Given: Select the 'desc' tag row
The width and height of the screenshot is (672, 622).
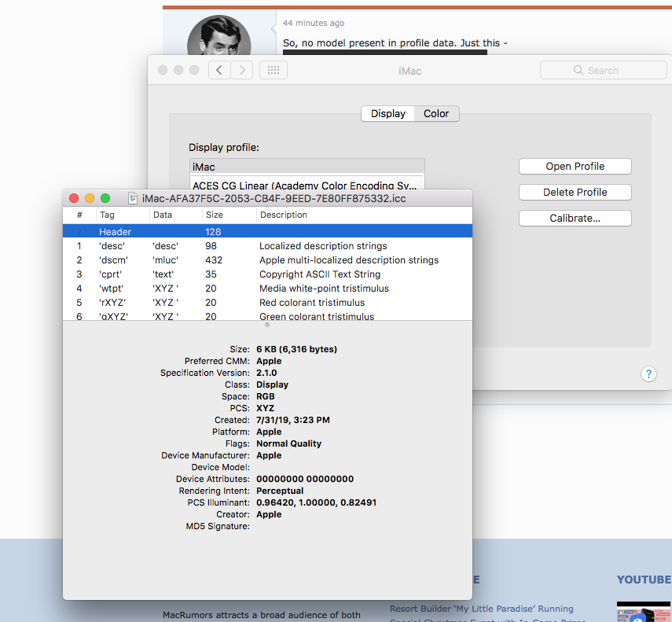Looking at the screenshot, I should [x=267, y=245].
